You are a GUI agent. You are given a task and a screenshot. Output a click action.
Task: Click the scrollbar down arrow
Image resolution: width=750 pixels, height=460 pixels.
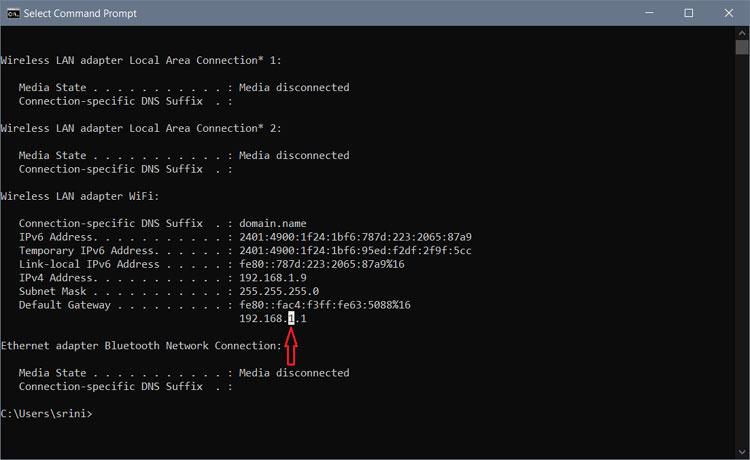pyautogui.click(x=741, y=452)
